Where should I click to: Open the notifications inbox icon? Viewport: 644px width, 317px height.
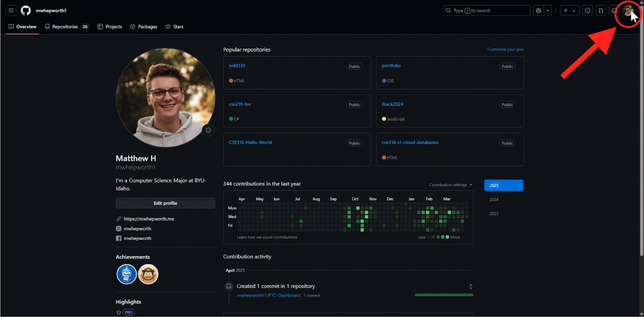point(613,10)
